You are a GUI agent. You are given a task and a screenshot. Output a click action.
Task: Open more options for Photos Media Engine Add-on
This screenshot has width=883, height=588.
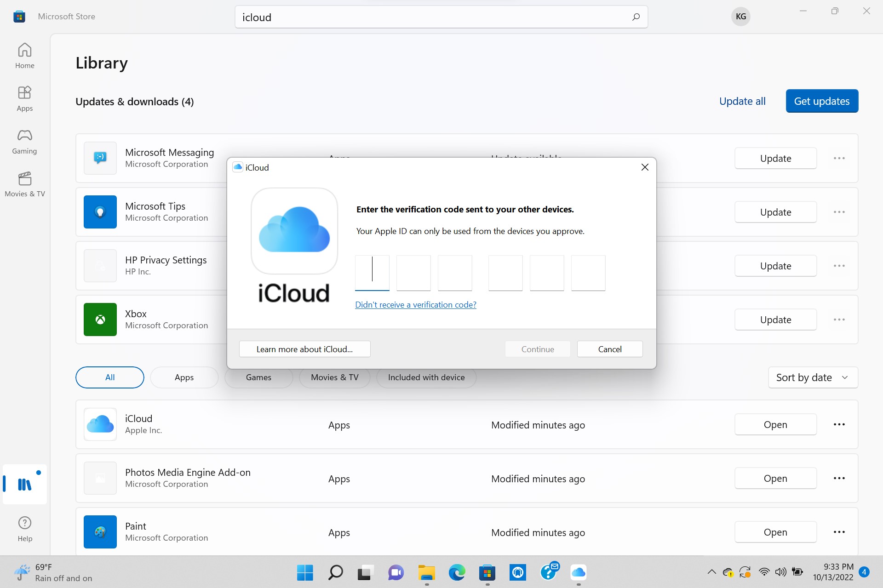tap(839, 478)
